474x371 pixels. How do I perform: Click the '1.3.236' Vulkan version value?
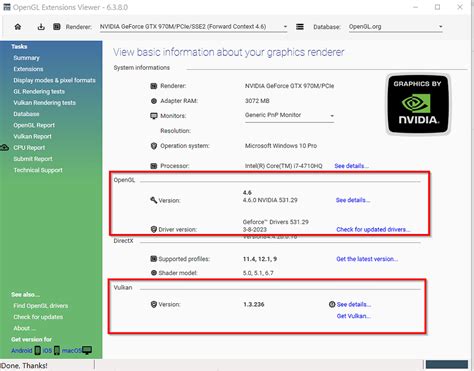click(x=254, y=304)
